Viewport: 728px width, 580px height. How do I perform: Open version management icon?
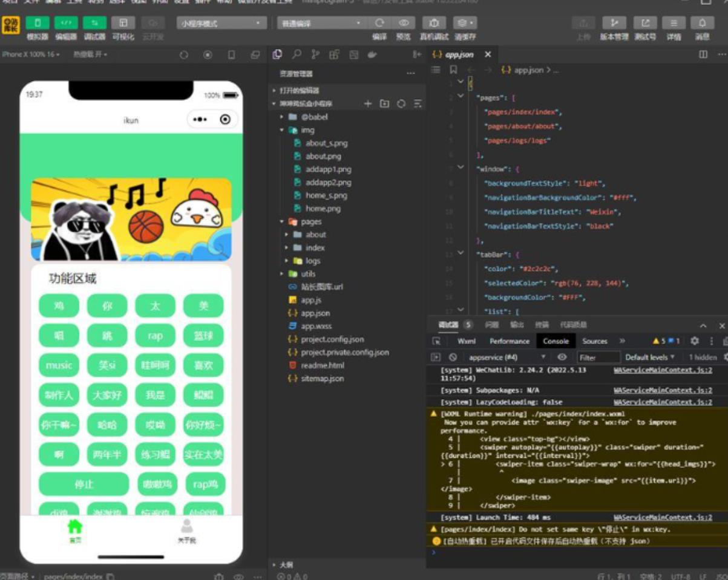[x=614, y=23]
